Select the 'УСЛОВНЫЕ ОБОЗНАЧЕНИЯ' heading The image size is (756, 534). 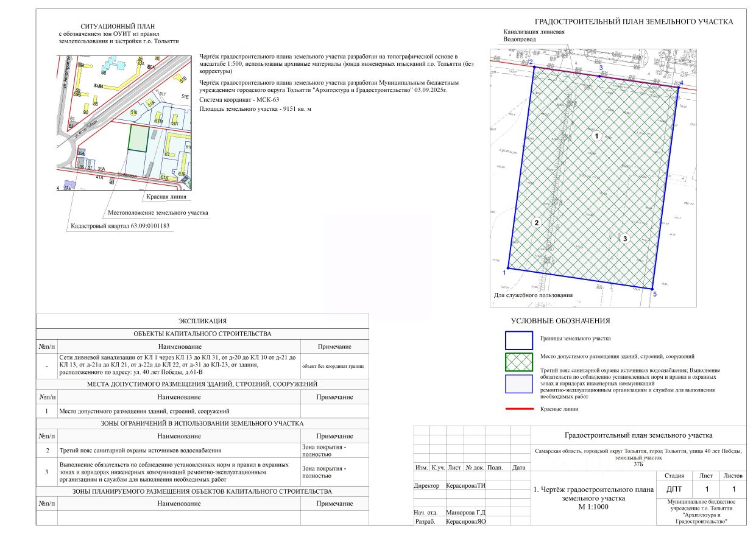coord(560,321)
